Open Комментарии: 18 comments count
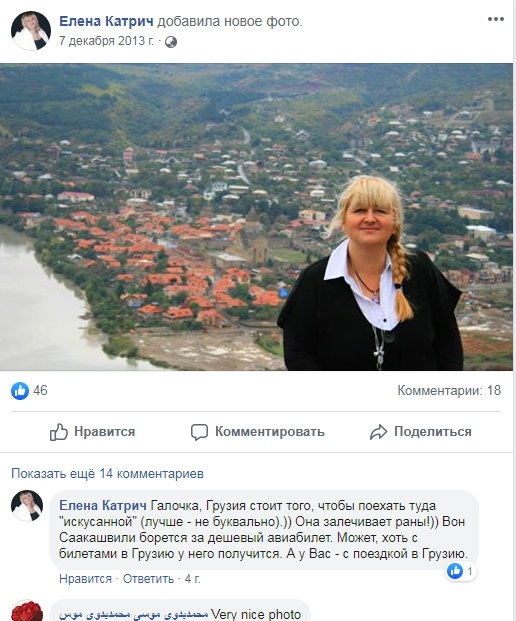Image resolution: width=516 pixels, height=621 pixels. 449,391
